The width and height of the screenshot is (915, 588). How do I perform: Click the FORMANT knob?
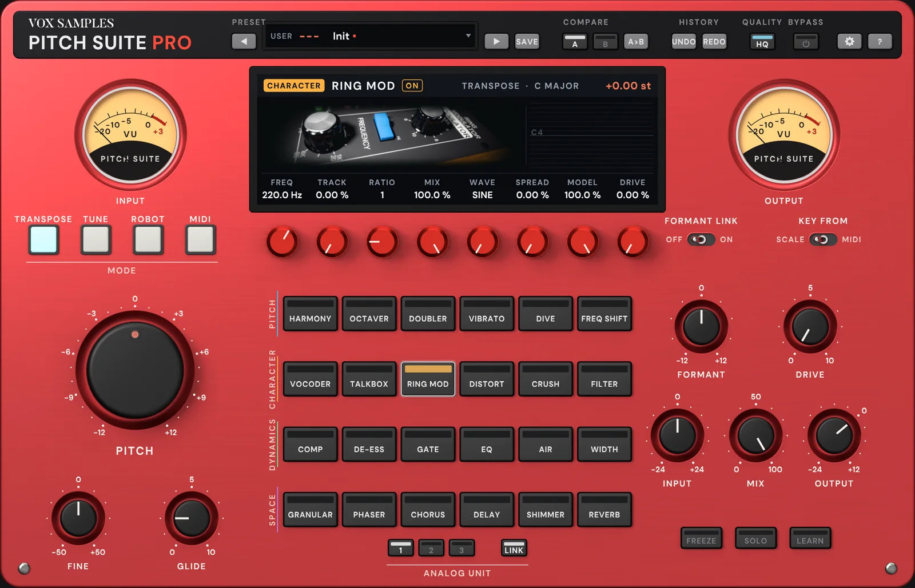[701, 326]
